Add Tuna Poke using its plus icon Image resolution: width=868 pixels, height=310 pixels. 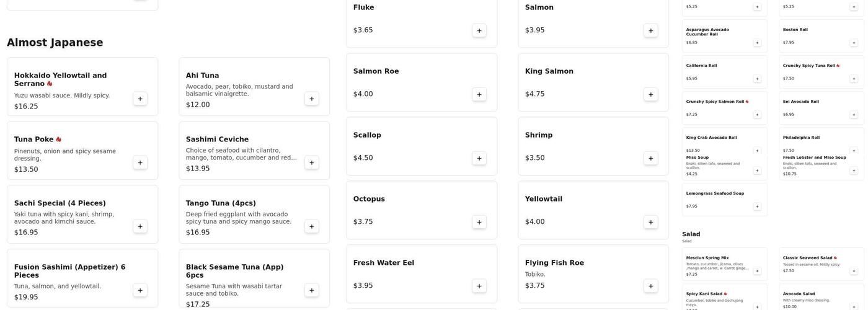point(140,162)
